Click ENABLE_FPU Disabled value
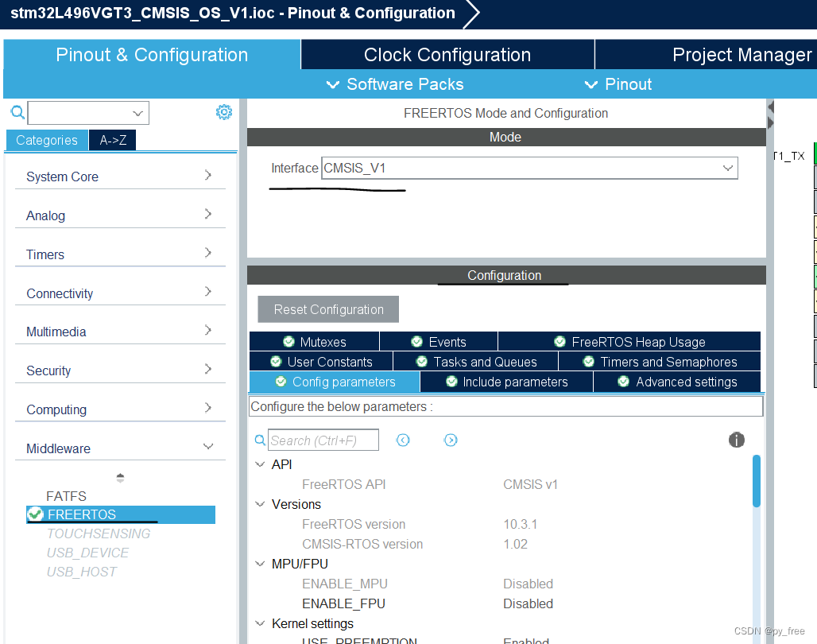This screenshot has width=817, height=644. pyautogui.click(x=528, y=603)
